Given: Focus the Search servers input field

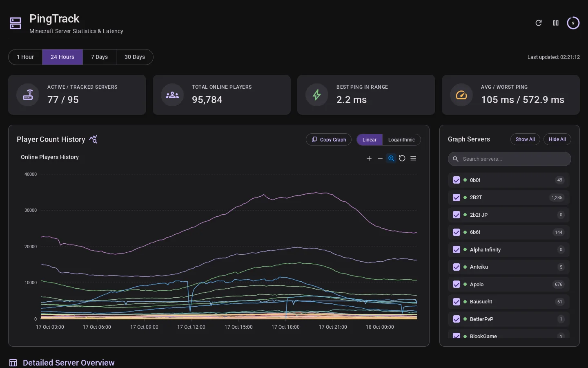Looking at the screenshot, I should (x=510, y=159).
